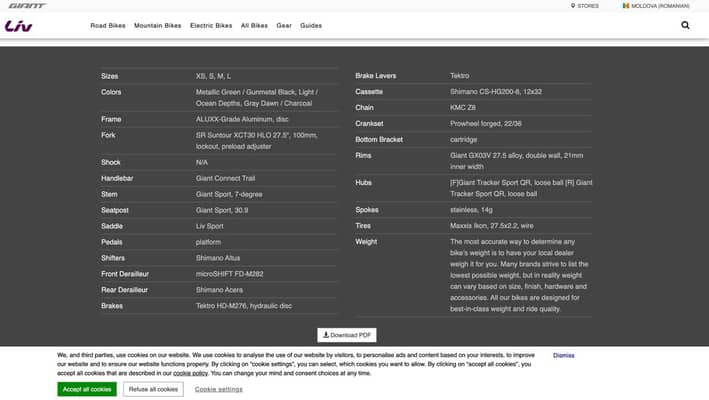Refuse all cookies
709x400 pixels.
coord(153,389)
